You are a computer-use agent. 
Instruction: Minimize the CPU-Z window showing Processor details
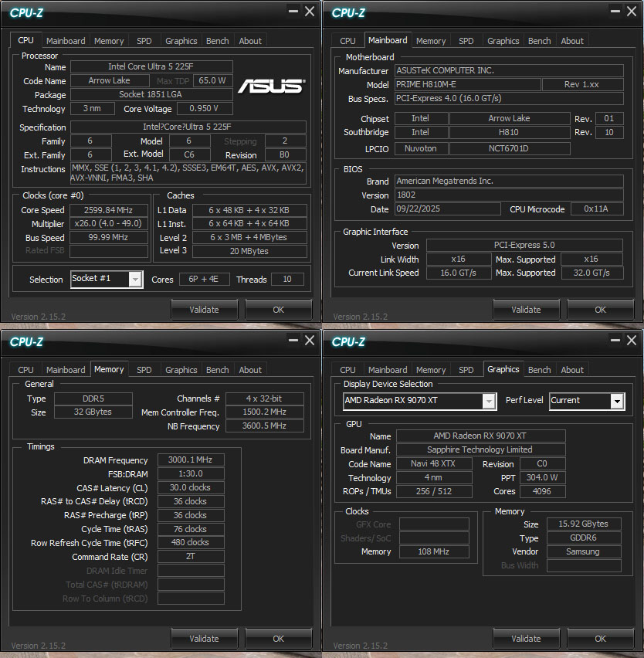tap(293, 12)
